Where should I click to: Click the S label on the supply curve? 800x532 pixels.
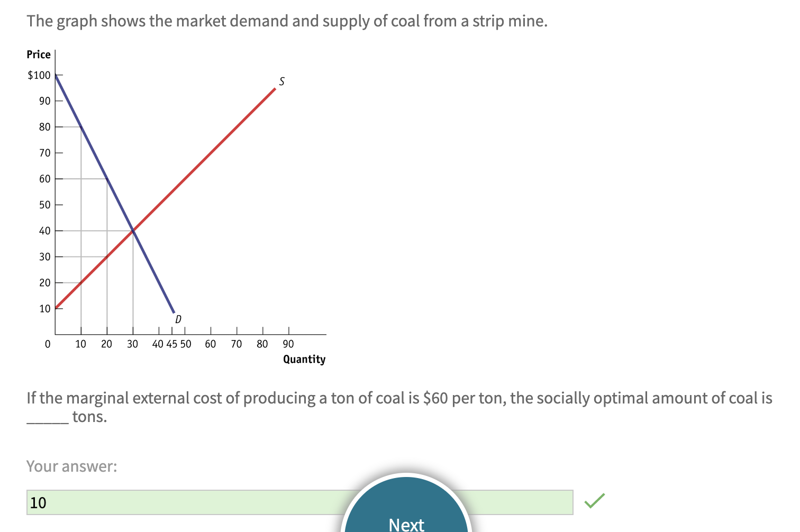282,81
